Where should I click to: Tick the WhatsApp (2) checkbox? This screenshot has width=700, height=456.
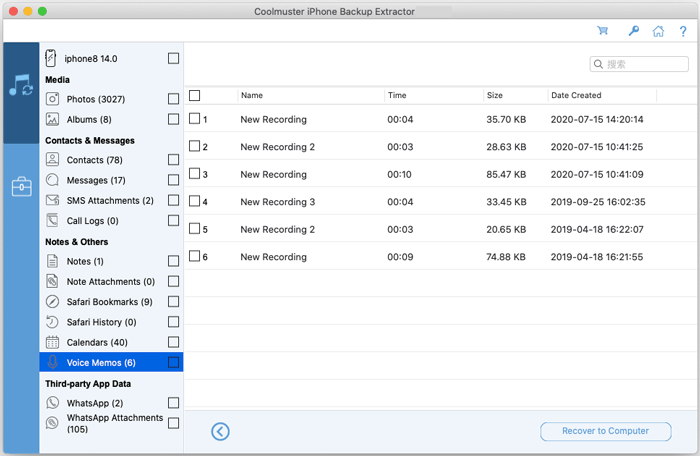[x=173, y=403]
